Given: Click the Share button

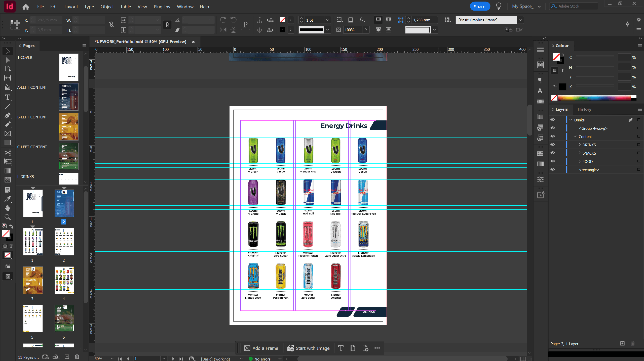Looking at the screenshot, I should point(479,7).
